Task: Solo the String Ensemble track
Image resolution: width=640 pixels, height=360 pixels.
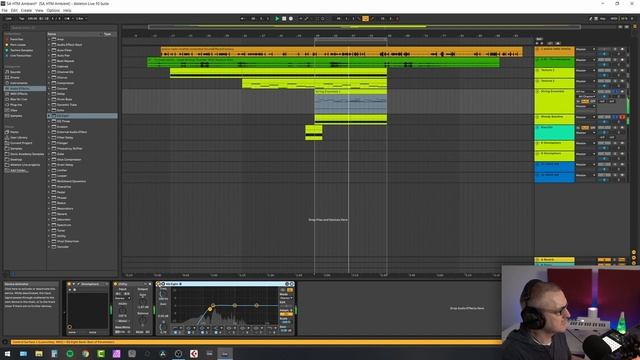Action: [x=616, y=91]
